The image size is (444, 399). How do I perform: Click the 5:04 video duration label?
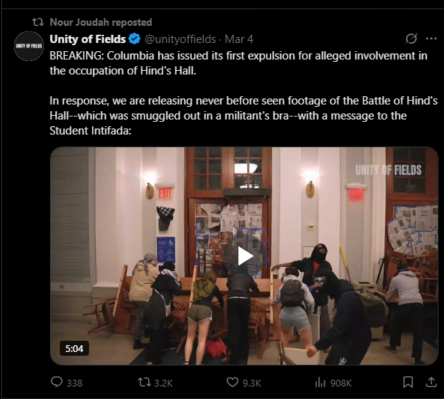tap(74, 348)
